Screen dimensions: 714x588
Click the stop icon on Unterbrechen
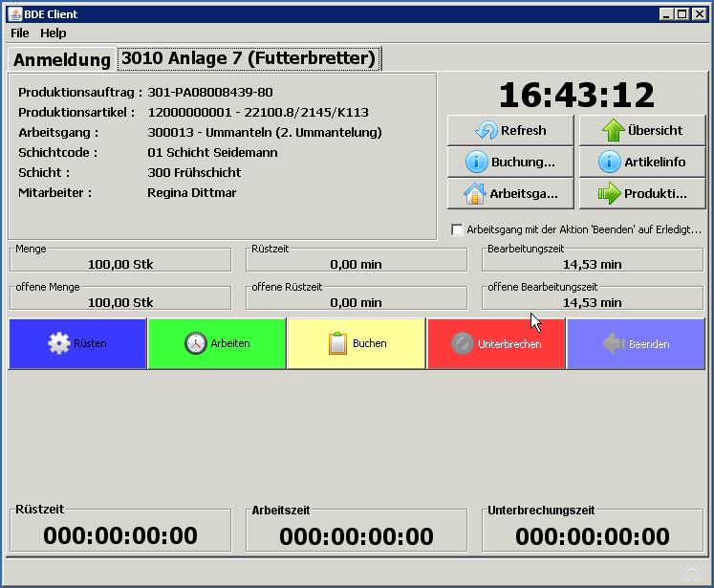[x=463, y=343]
